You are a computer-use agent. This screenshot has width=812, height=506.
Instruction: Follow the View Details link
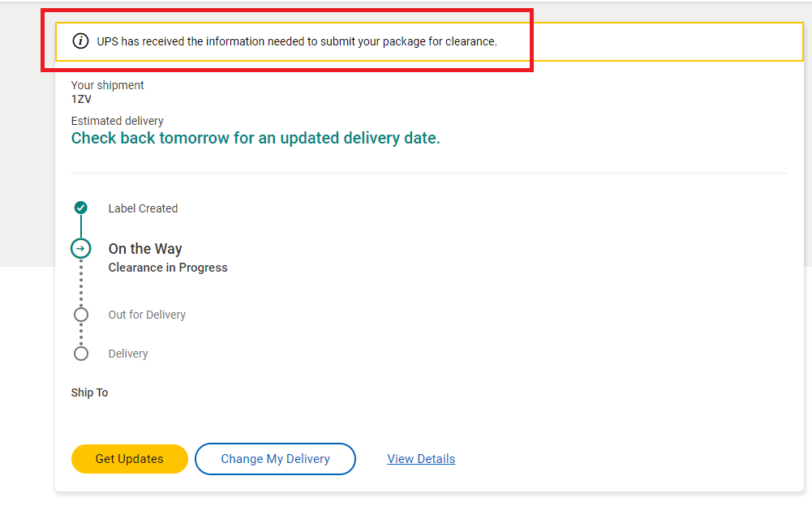pyautogui.click(x=421, y=459)
